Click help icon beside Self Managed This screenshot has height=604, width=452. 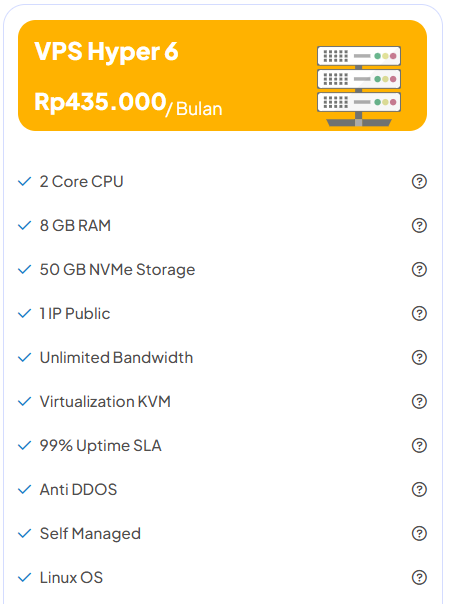419,534
